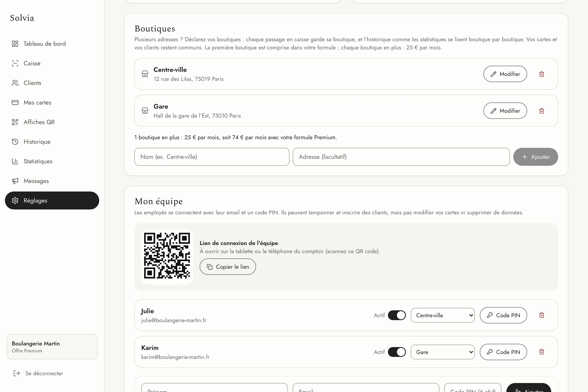Toggle Karim's Actif switch
The height and width of the screenshot is (392, 588).
pyautogui.click(x=397, y=352)
